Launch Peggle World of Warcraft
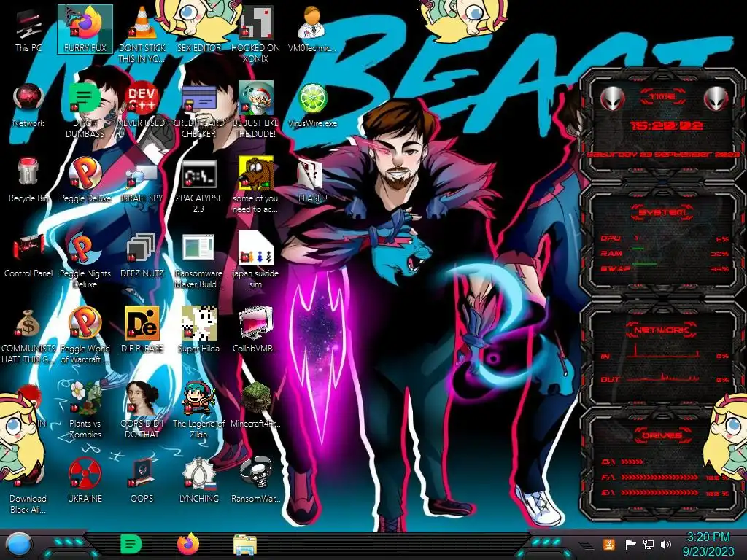 tap(85, 335)
